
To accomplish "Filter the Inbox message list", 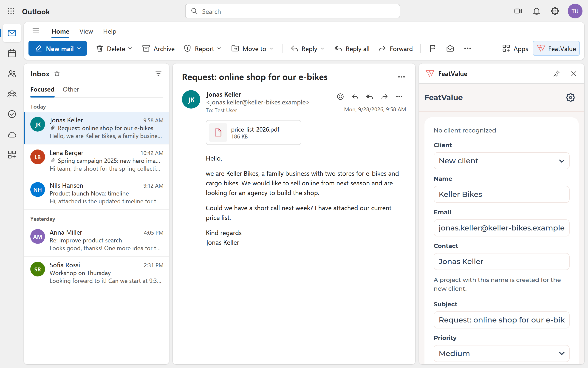I will click(158, 74).
